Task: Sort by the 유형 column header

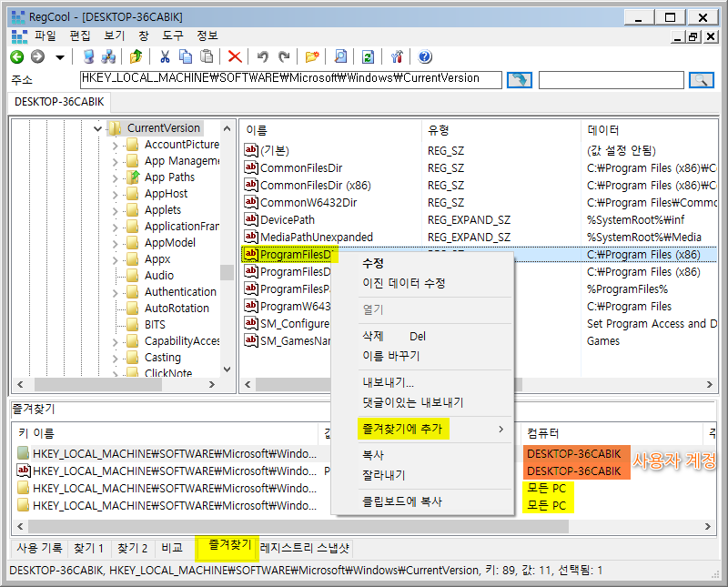Action: (501, 130)
